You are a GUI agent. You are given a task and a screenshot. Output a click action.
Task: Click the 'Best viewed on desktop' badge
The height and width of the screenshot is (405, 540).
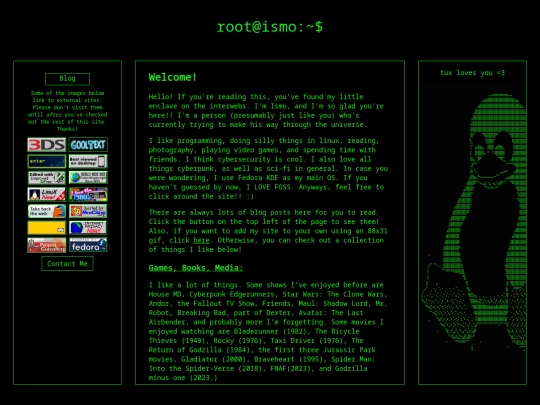[88, 161]
